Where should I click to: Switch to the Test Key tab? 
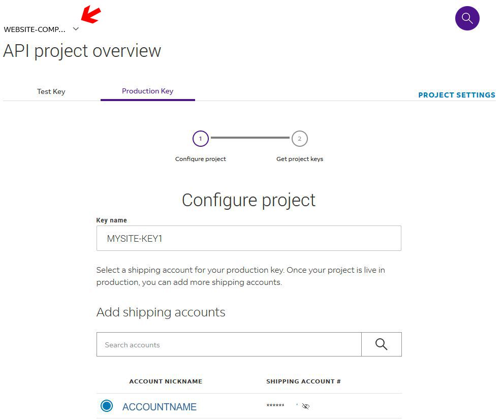click(x=51, y=91)
